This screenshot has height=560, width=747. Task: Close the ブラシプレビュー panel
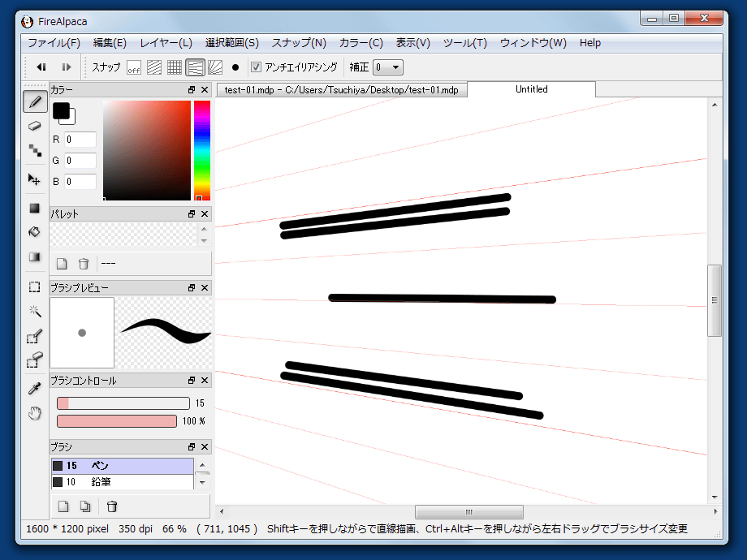(x=205, y=288)
